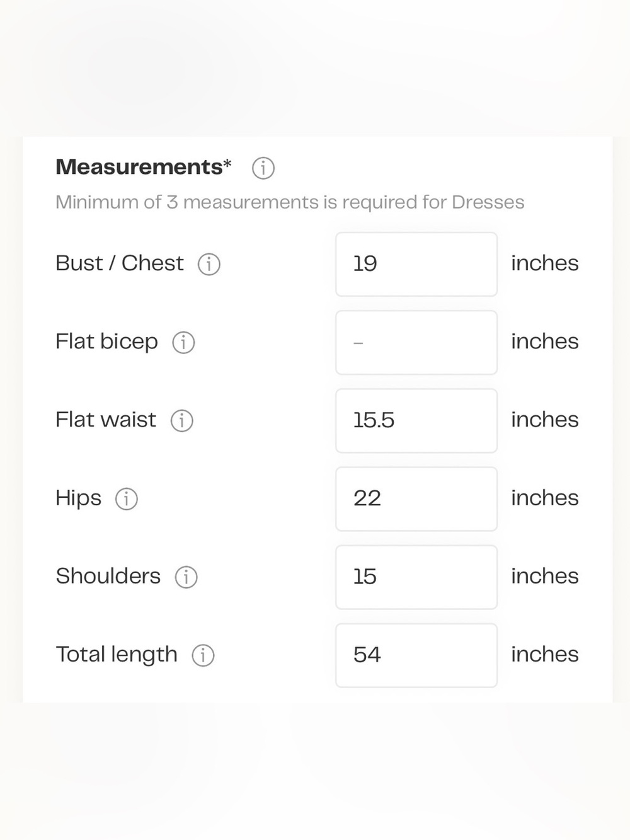Click the Measurements section heading
Screen dimensions: 630x840
144,167
